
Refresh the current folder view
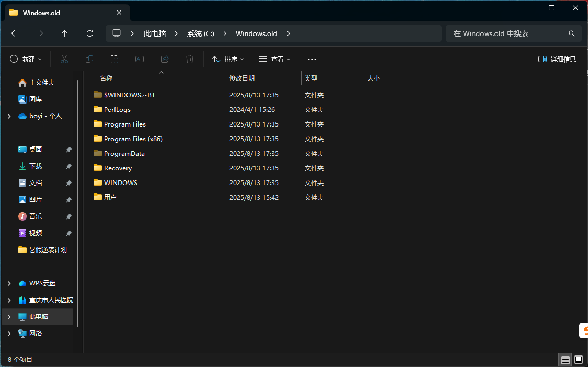pyautogui.click(x=89, y=33)
